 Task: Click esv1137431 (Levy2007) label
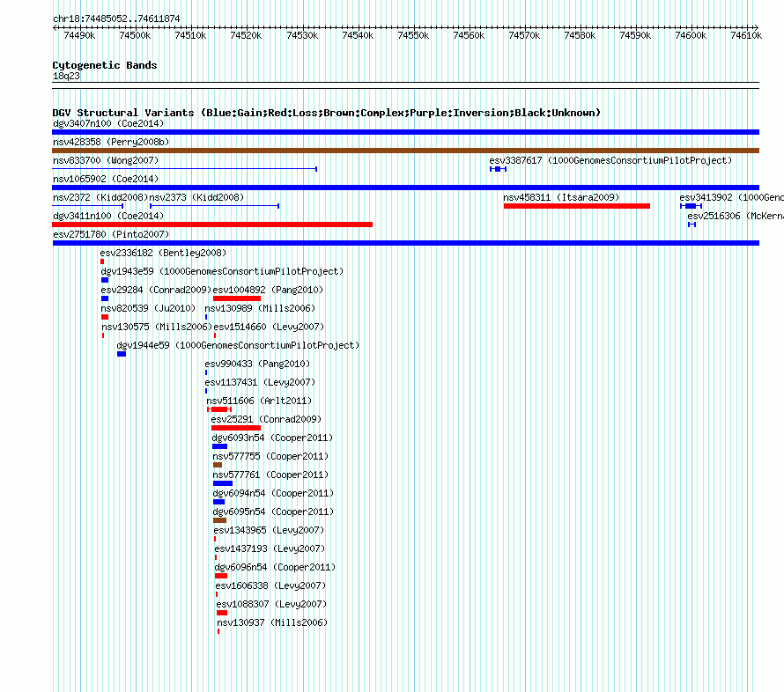coord(260,382)
